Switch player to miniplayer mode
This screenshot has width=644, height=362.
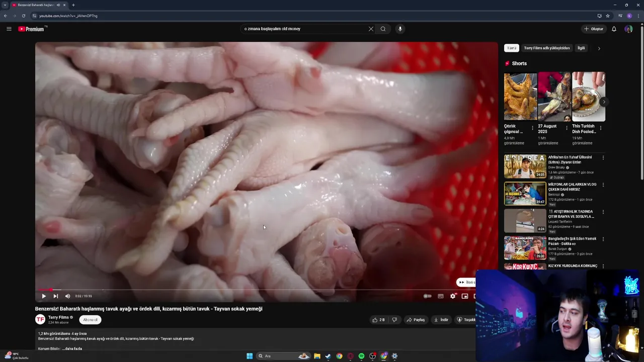(x=465, y=296)
